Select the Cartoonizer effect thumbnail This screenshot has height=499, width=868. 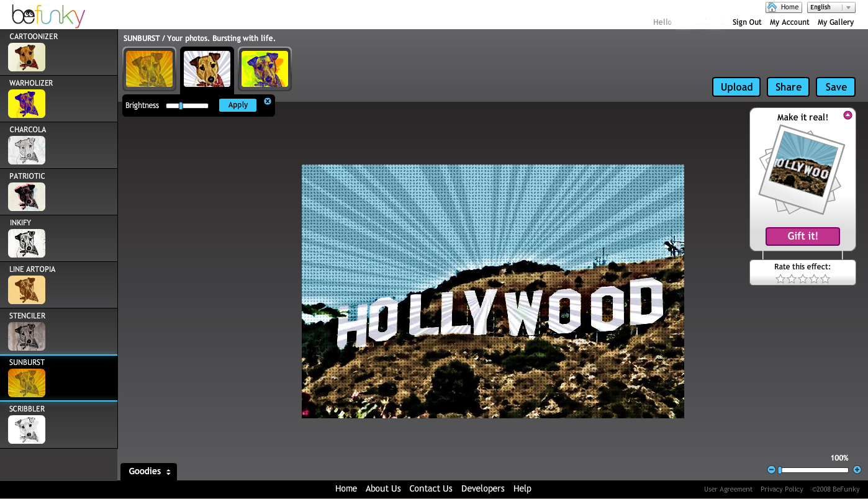pyautogui.click(x=27, y=57)
